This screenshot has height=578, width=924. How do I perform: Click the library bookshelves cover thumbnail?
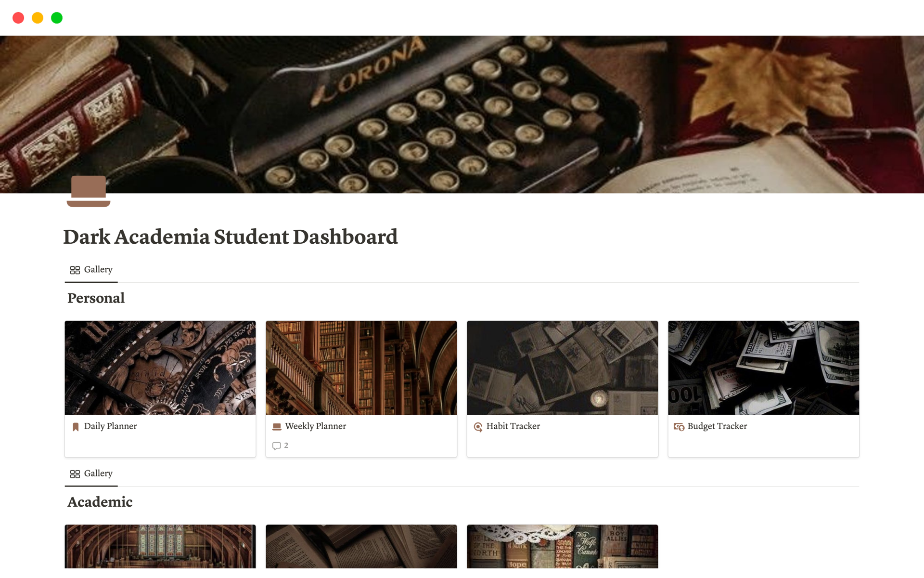pos(361,368)
